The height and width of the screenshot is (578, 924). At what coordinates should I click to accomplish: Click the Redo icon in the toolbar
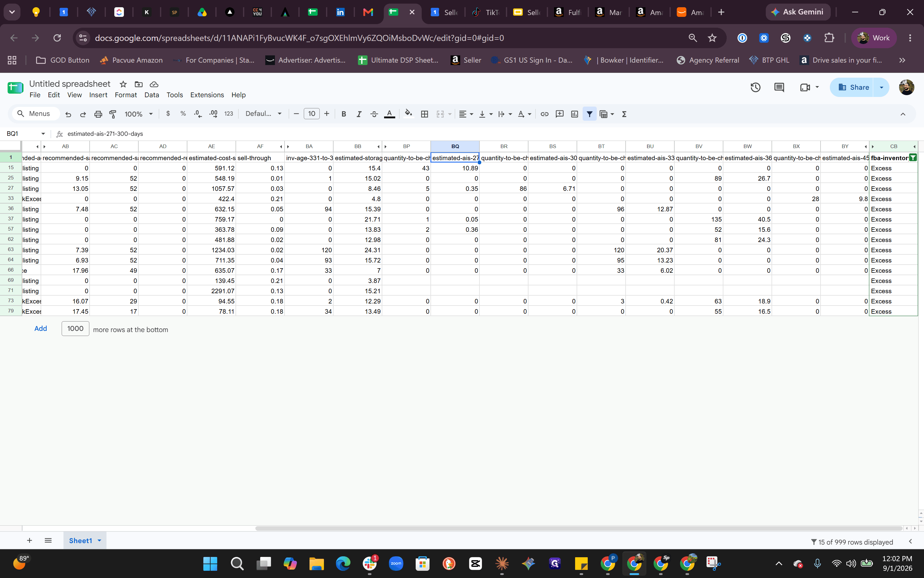coord(83,114)
